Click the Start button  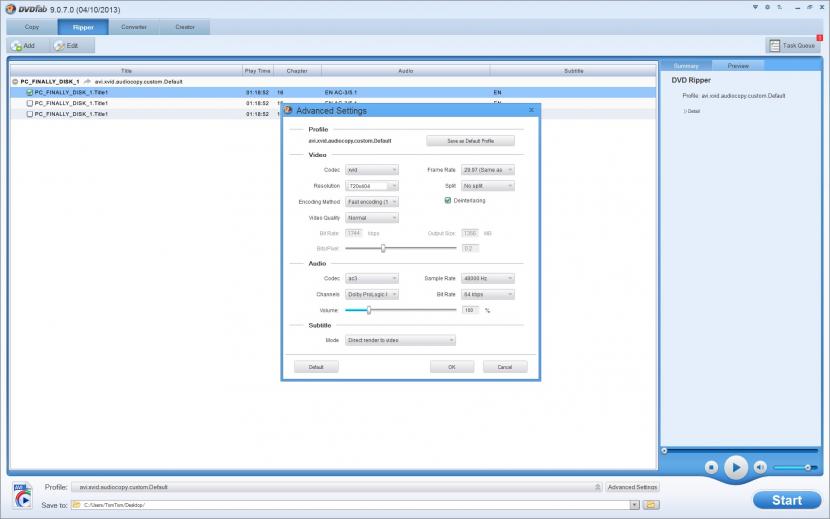coord(787,500)
